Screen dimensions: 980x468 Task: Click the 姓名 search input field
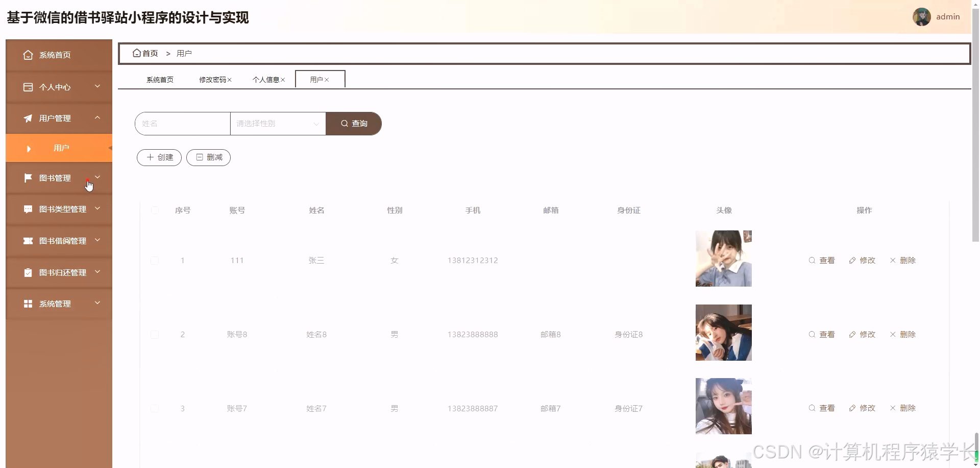coord(183,124)
